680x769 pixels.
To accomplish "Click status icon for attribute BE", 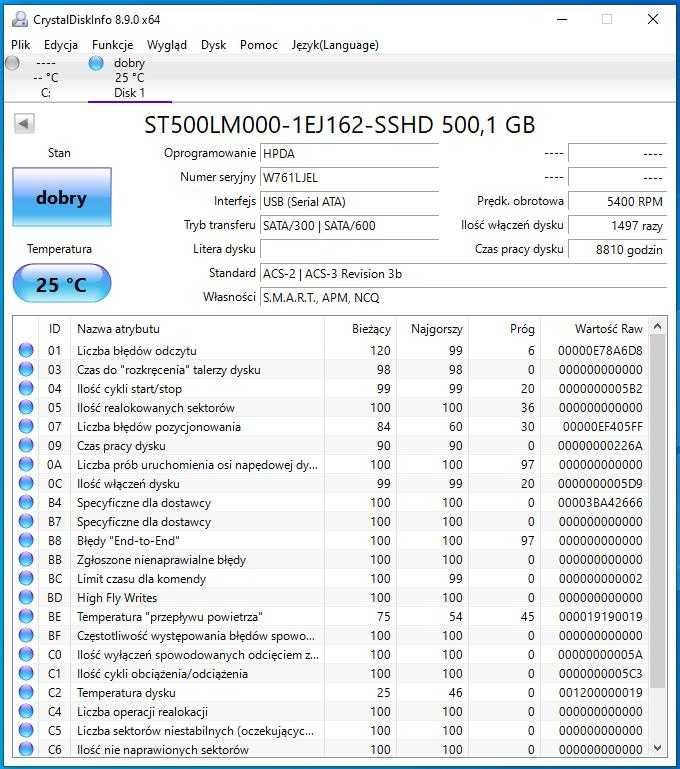I will click(x=26, y=616).
